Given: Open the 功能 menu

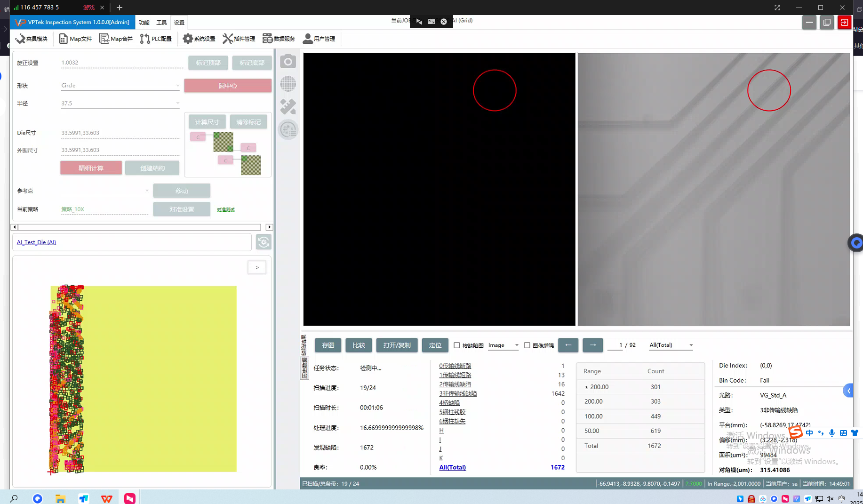Looking at the screenshot, I should point(144,22).
